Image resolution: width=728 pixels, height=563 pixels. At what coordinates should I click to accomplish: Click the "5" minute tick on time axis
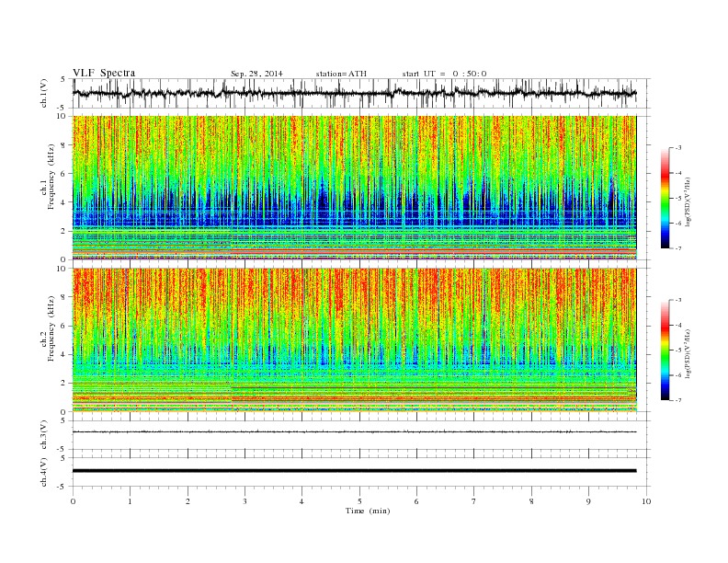(359, 501)
